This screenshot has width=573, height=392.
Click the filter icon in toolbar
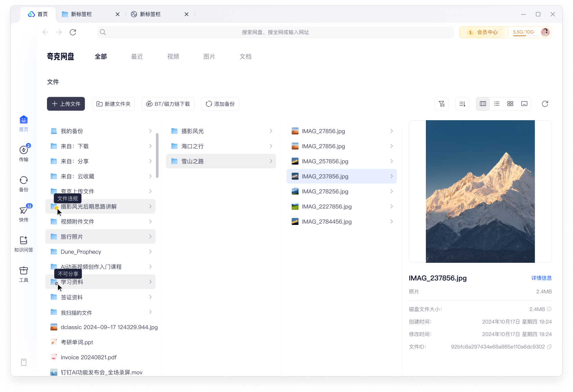click(441, 104)
